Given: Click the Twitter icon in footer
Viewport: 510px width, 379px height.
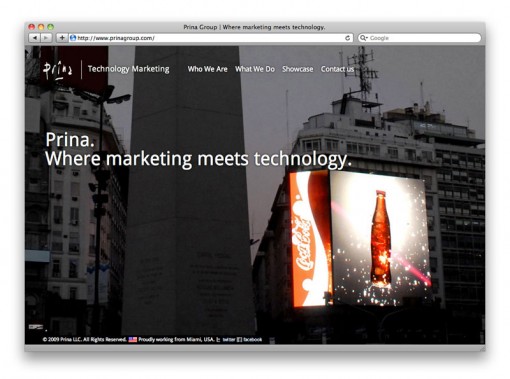Looking at the screenshot, I should [x=218, y=340].
